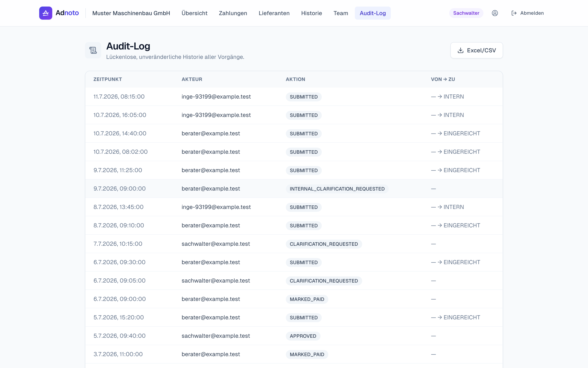
Task: Select timestamp 10.7.2026, 14:40:00
Action: tap(120, 133)
